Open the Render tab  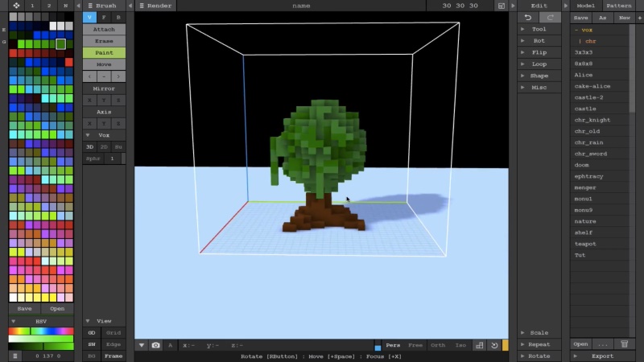[155, 6]
